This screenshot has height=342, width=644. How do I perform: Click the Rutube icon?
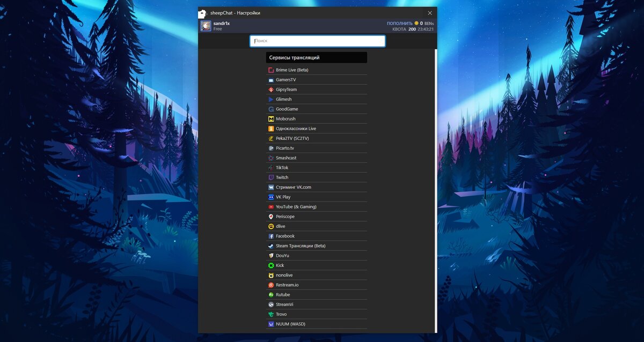click(x=271, y=295)
